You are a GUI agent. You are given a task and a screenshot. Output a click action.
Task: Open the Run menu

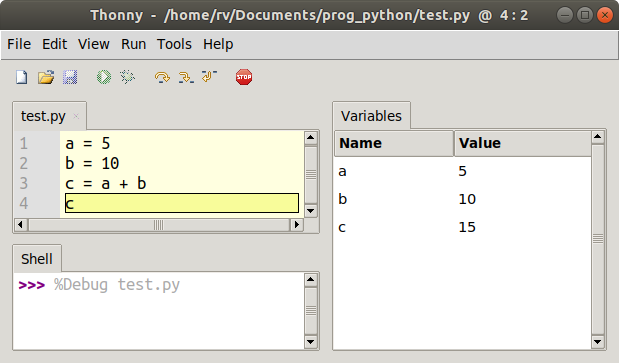133,44
